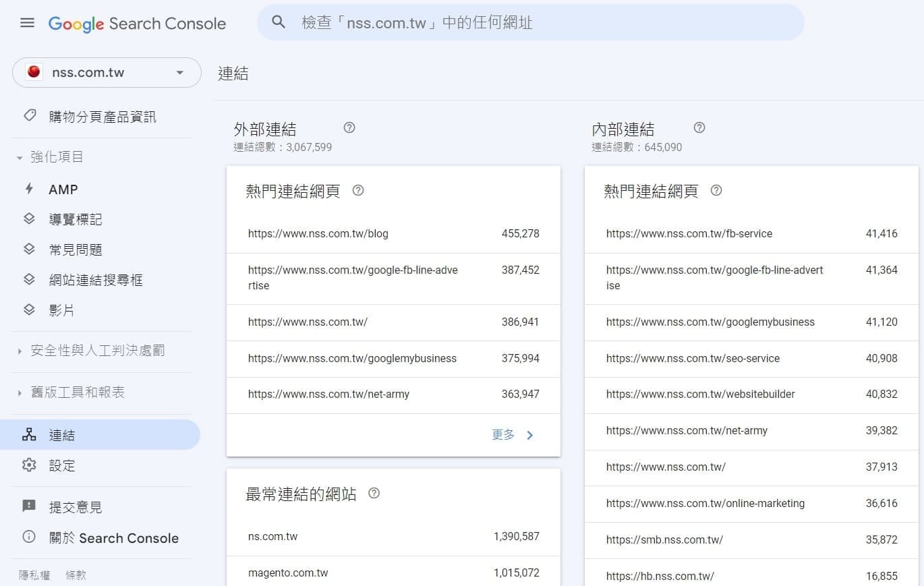The height and width of the screenshot is (586, 924).
Task: Click the 常見問題 layers icon
Action: 29,250
